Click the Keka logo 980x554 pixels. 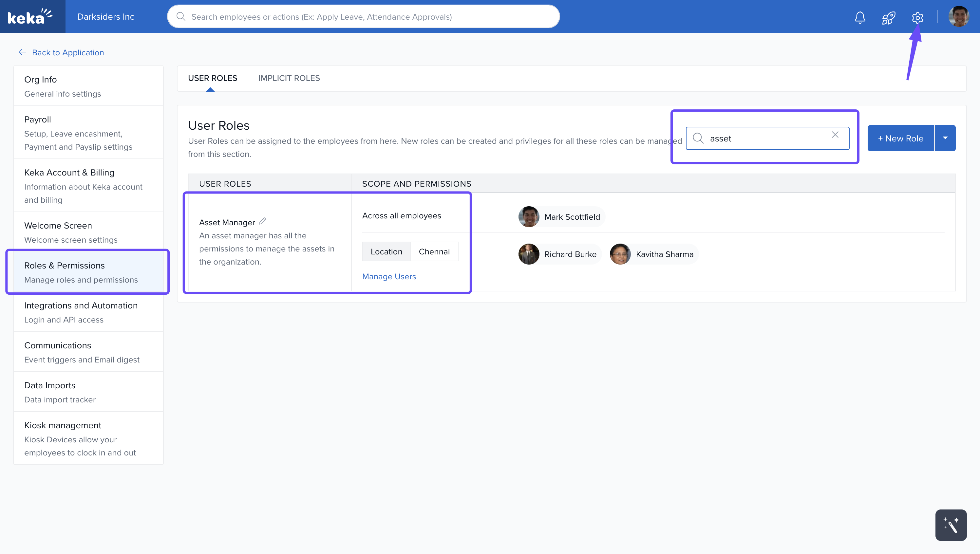coord(30,17)
